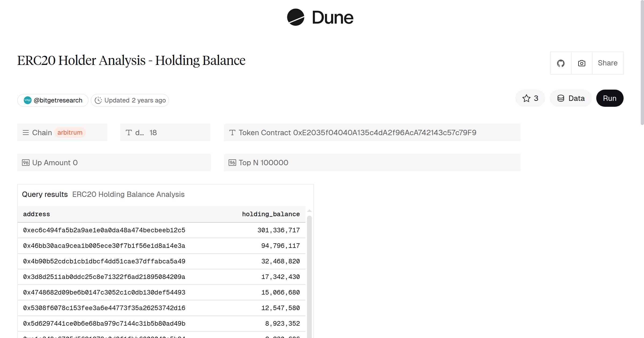Click the percent icon on Top N parameter
Viewport: 644px width, 338px height.
pos(232,162)
